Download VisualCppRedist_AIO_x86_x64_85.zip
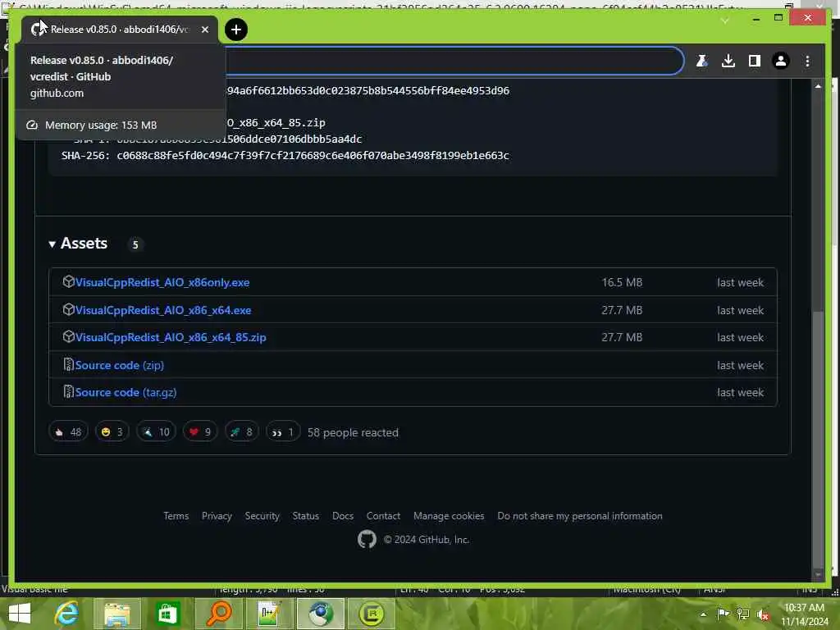 171,337
